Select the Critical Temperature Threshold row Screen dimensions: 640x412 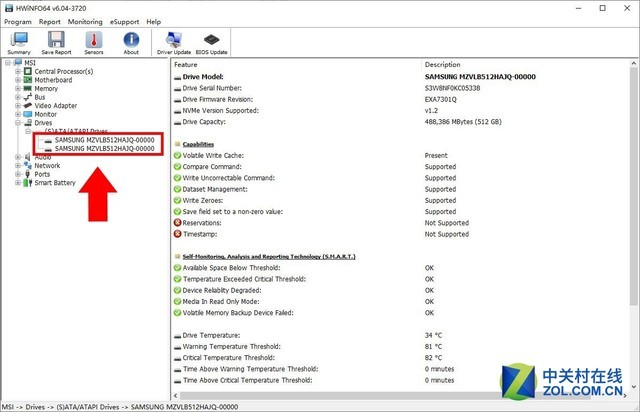(x=401, y=358)
